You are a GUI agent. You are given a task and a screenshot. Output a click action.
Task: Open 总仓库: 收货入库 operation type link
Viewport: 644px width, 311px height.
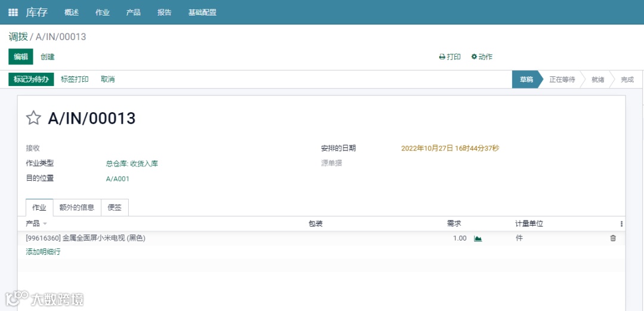(132, 164)
